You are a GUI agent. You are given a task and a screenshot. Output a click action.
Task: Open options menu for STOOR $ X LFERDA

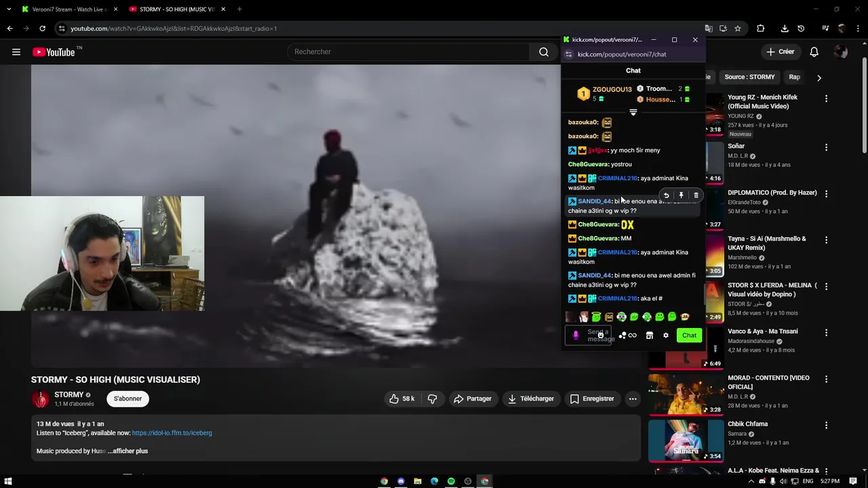(x=826, y=287)
